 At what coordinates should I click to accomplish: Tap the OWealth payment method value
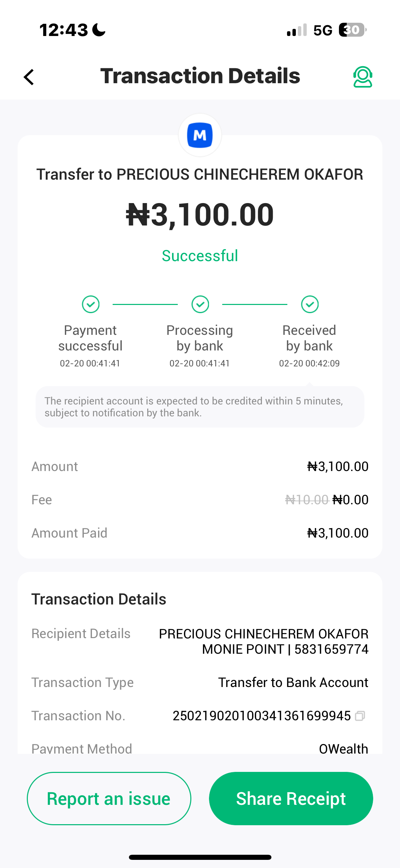coord(343,748)
